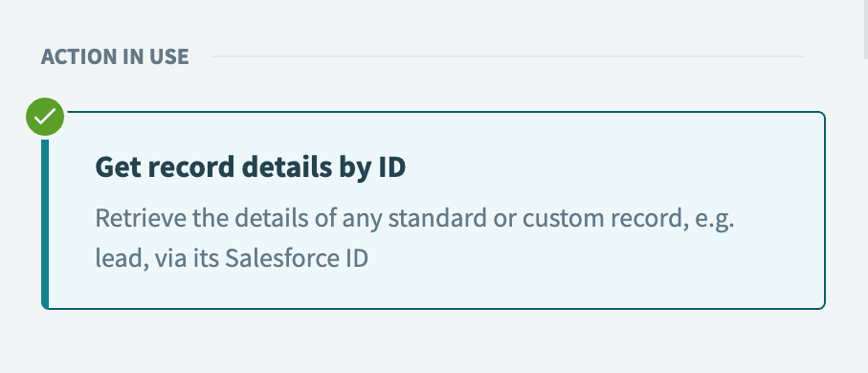Click the 'ACTION IN USE' section header
Viewport: 868px width, 373px height.
[115, 56]
